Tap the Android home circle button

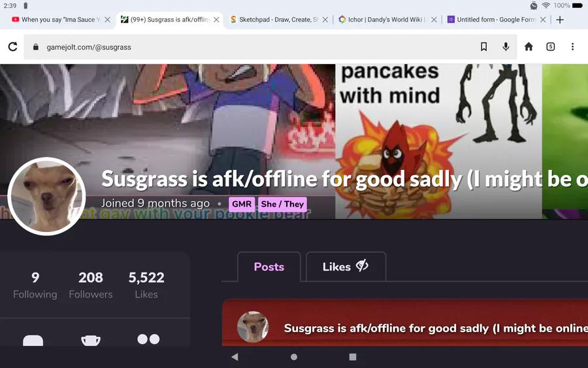pyautogui.click(x=294, y=357)
